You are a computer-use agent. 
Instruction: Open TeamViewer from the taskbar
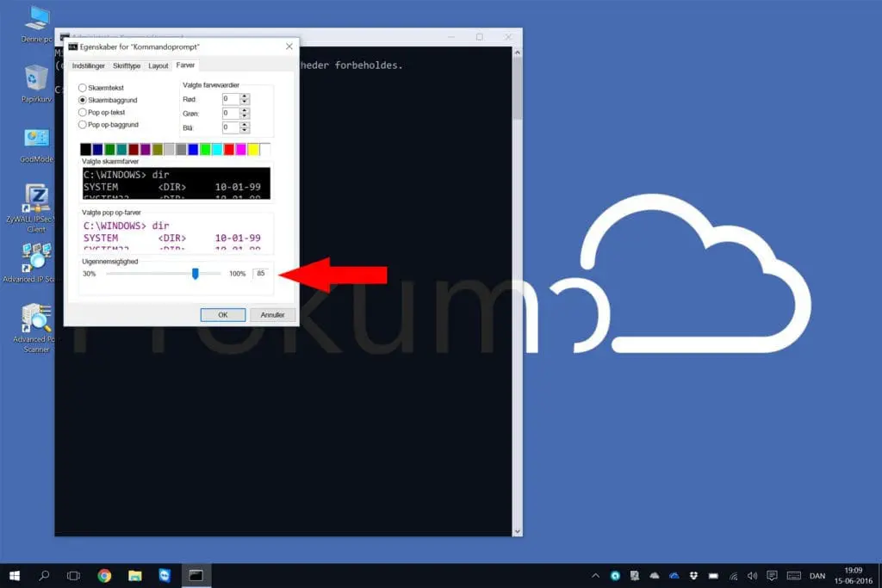coord(165,575)
